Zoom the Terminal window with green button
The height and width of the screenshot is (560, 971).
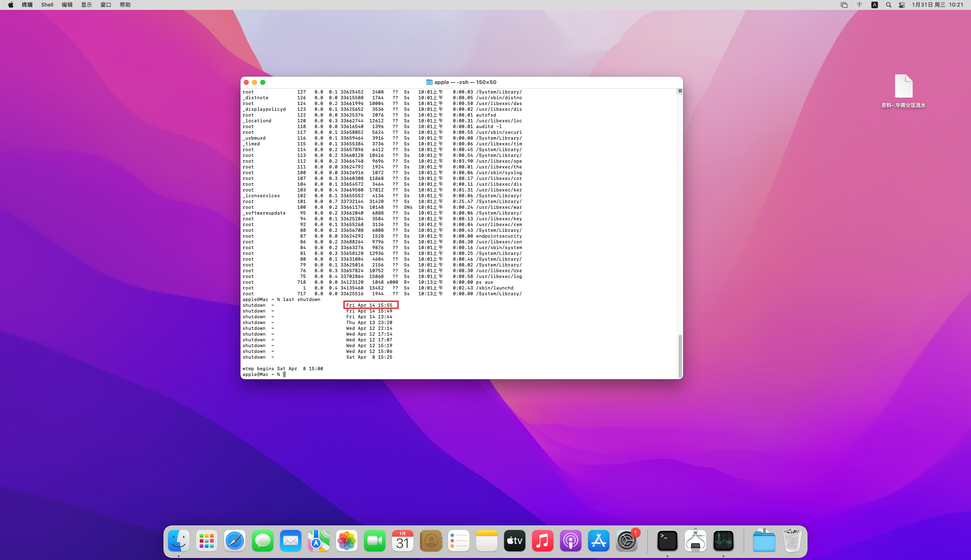(263, 82)
